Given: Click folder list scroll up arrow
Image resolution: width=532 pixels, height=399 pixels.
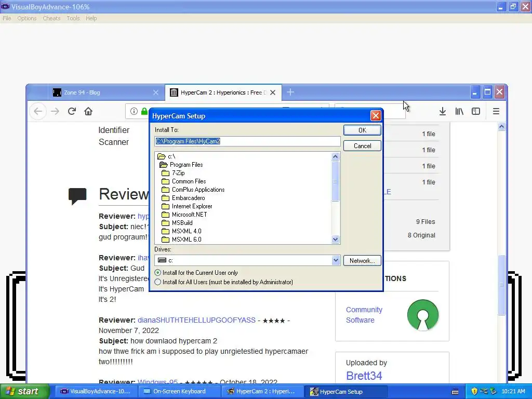Looking at the screenshot, I should pyautogui.click(x=335, y=156).
